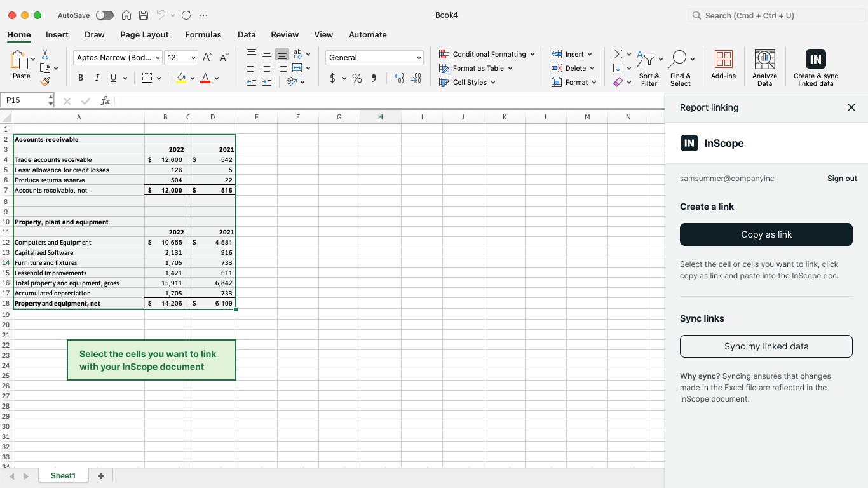The width and height of the screenshot is (868, 488).
Task: Open the Home icon in title bar
Action: click(126, 15)
